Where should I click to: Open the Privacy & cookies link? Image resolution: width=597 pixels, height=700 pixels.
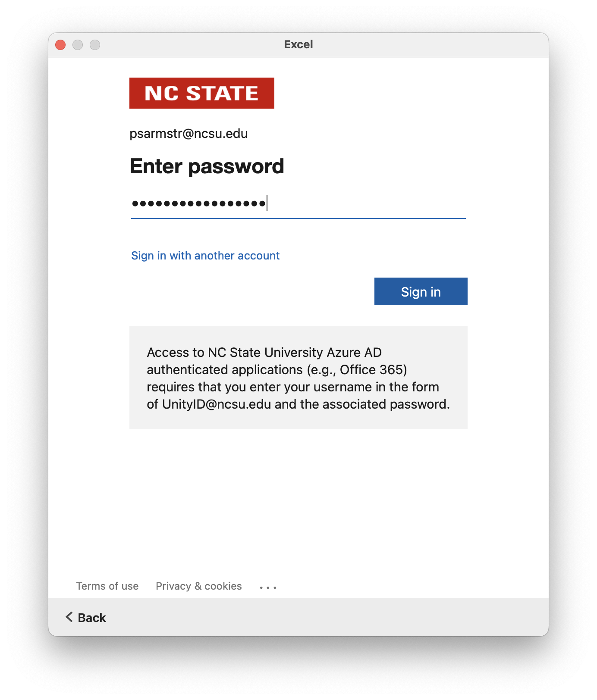199,586
